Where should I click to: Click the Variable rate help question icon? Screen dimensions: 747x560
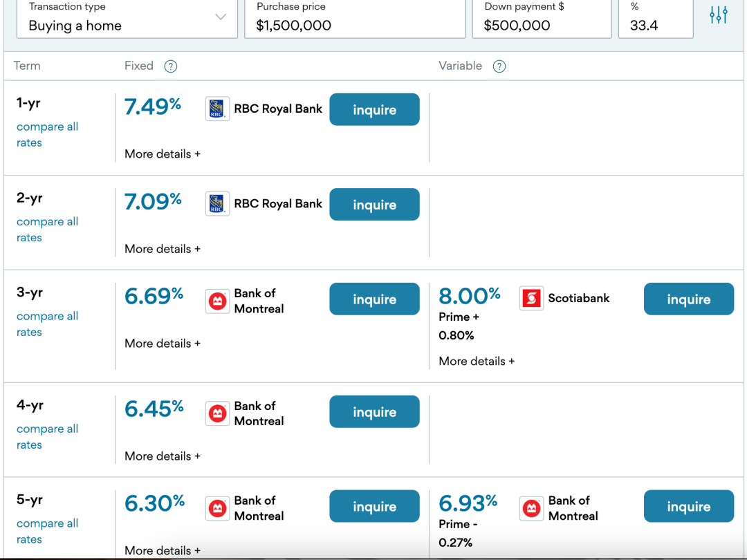click(499, 66)
